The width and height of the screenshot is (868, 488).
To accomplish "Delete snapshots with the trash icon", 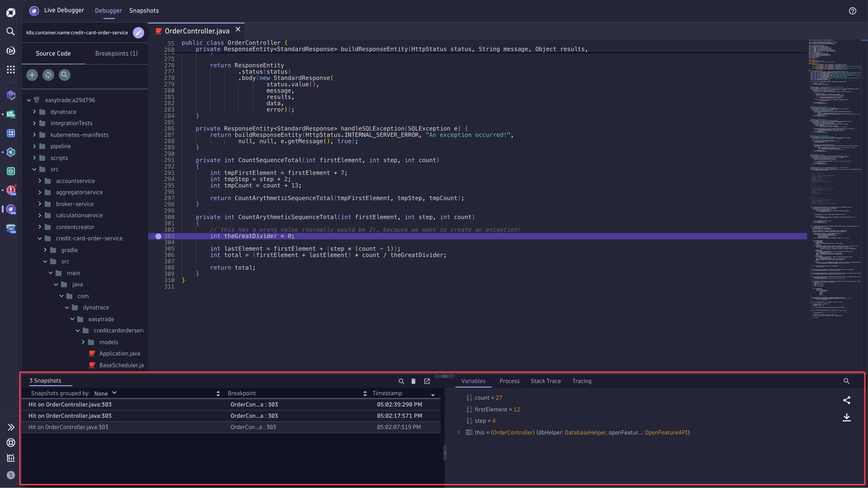I will [413, 381].
